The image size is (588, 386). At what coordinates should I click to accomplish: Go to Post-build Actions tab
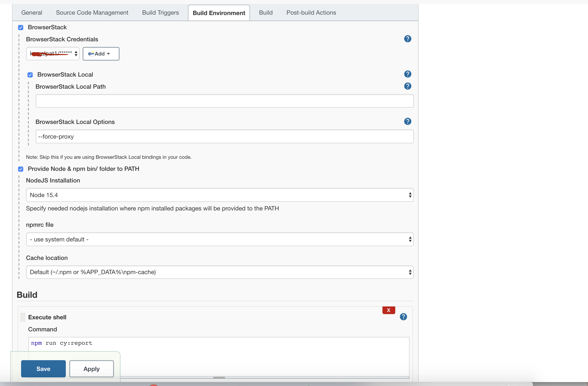pyautogui.click(x=311, y=13)
